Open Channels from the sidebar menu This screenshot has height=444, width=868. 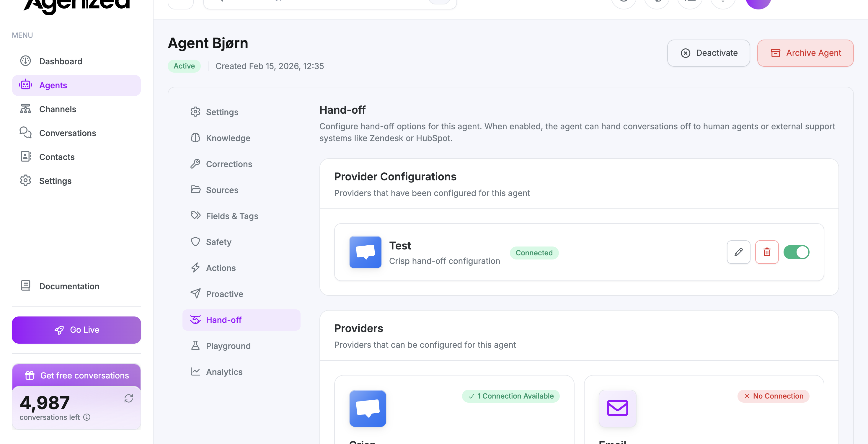pyautogui.click(x=58, y=109)
